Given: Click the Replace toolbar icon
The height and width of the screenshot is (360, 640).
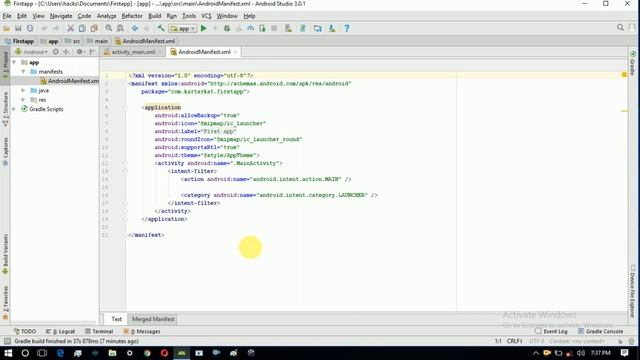Looking at the screenshot, I should (x=120, y=29).
